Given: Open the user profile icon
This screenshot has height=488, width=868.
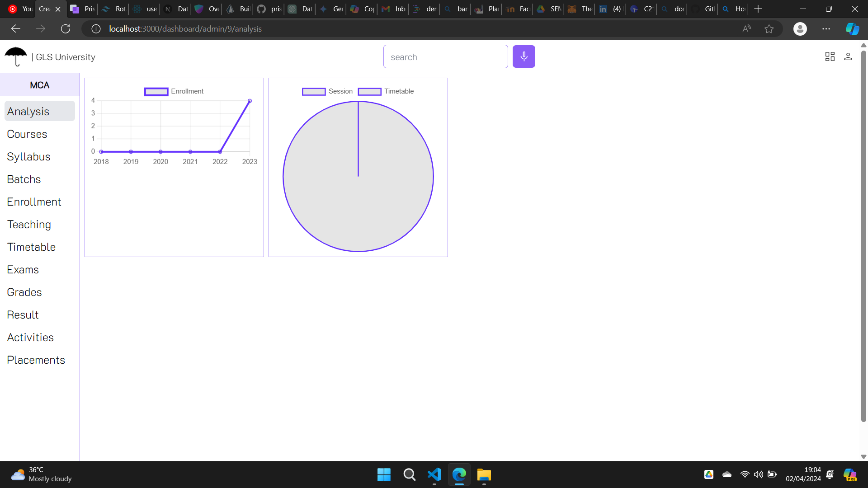Looking at the screenshot, I should pos(848,56).
